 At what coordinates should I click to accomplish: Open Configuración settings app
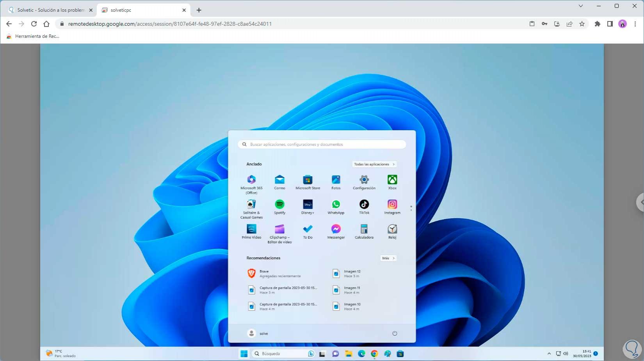[x=364, y=182]
